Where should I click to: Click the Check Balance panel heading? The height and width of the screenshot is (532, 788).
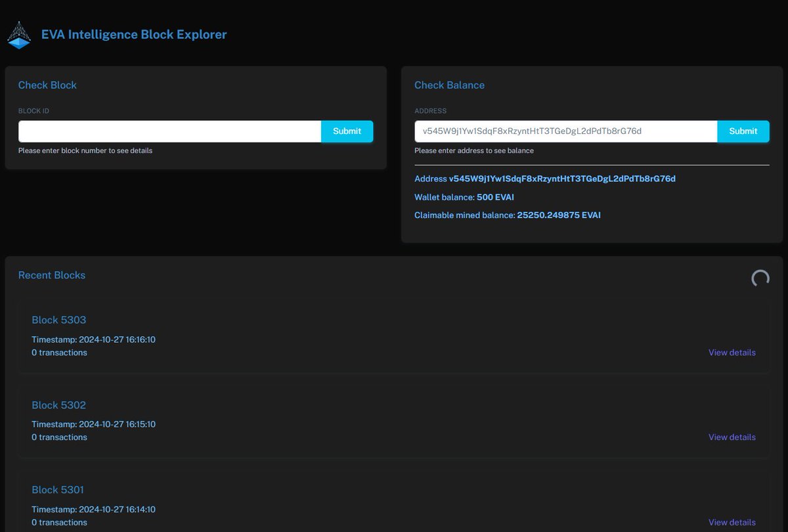pos(449,85)
